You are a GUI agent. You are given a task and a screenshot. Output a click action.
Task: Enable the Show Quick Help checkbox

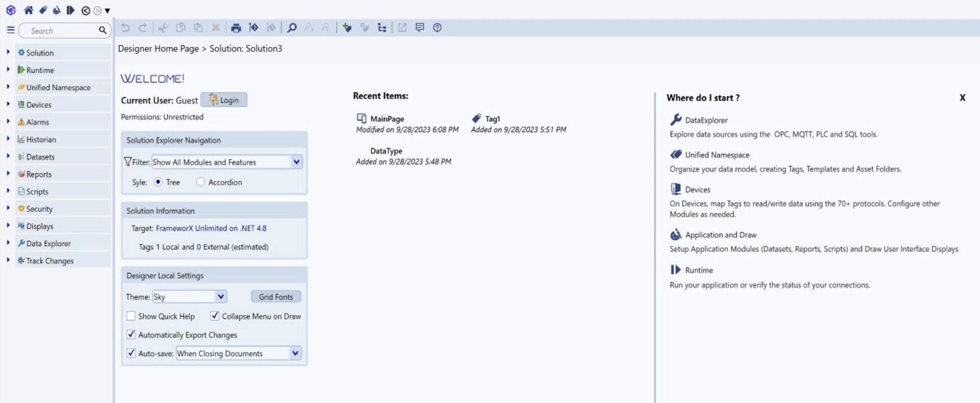pos(131,316)
